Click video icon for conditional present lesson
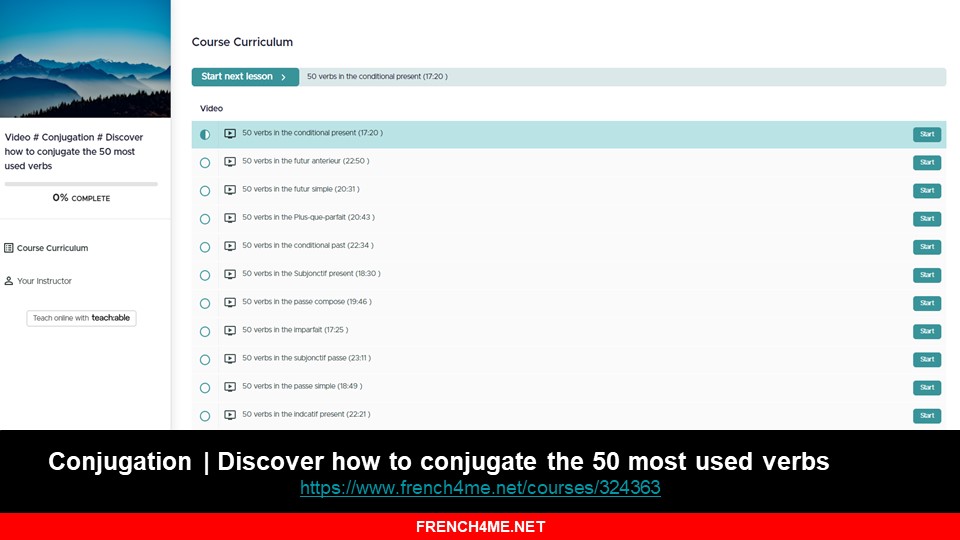 point(230,134)
